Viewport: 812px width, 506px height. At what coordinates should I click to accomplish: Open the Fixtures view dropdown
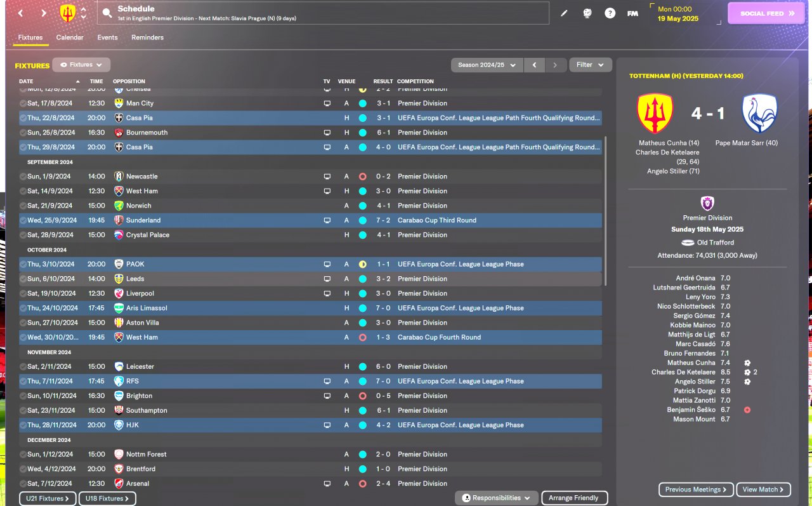(81, 65)
